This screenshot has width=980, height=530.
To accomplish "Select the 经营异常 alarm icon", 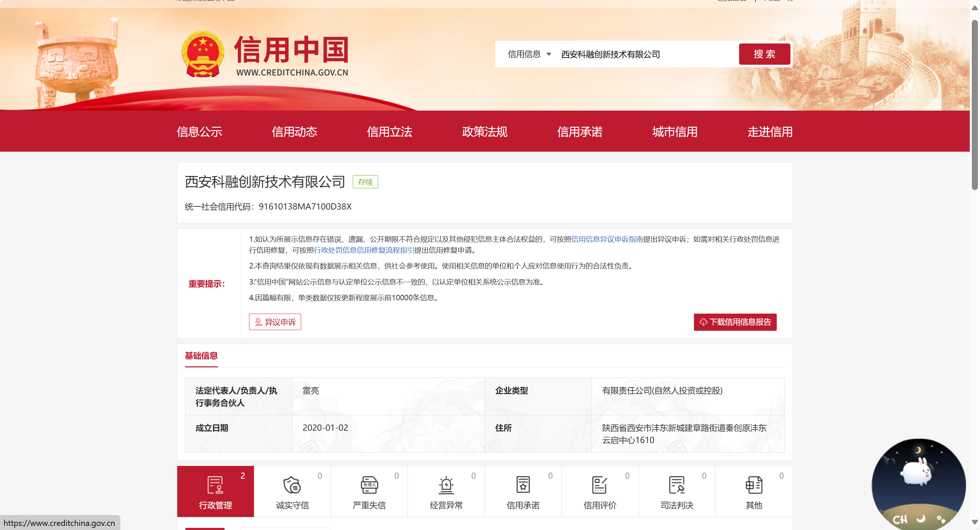I will click(446, 485).
